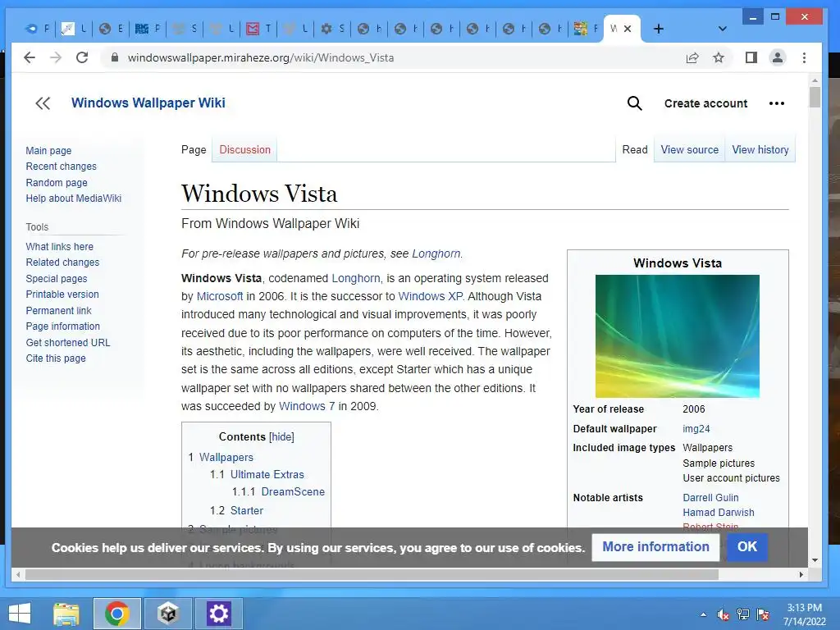Viewport: 840px width, 630px height.
Task: Follow the Longhorn link in the italic hatnote
Action: tap(436, 253)
